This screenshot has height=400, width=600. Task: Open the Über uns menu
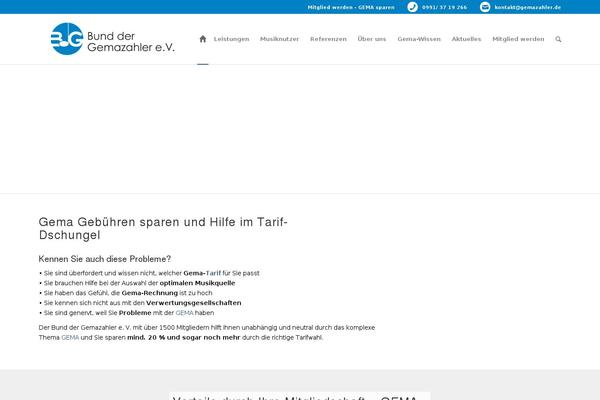[372, 39]
